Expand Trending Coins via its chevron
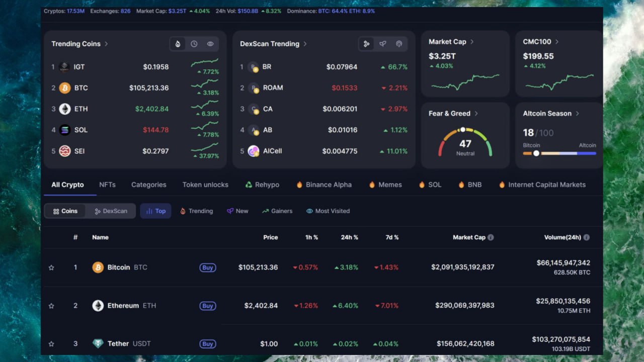The width and height of the screenshot is (644, 362). pos(106,44)
